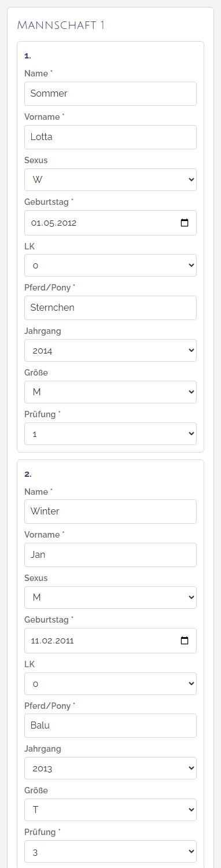Viewport: 221px width, 868px height.
Task: Open calendar picker for Lotta's Geburtstag
Action: (185, 223)
